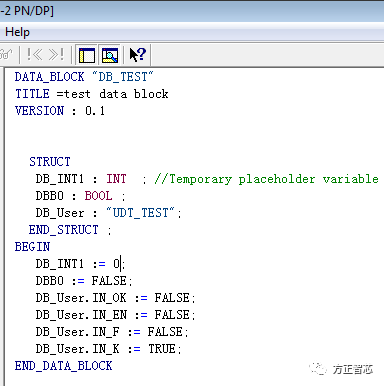Toggle the details view magnifier icon

pos(110,55)
